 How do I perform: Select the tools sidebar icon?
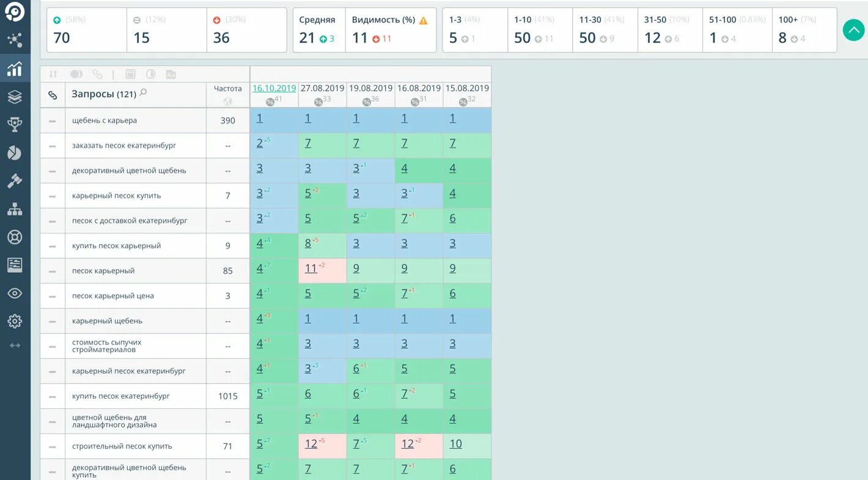click(x=15, y=180)
